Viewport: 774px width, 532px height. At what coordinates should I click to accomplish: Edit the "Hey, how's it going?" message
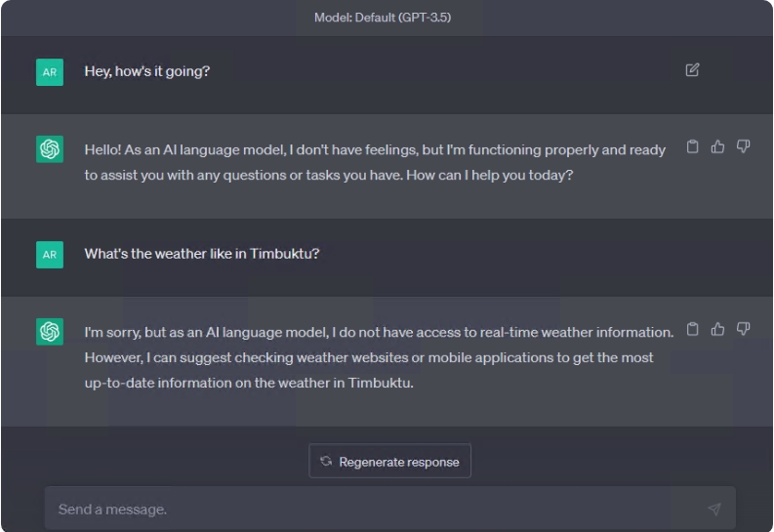coord(692,69)
